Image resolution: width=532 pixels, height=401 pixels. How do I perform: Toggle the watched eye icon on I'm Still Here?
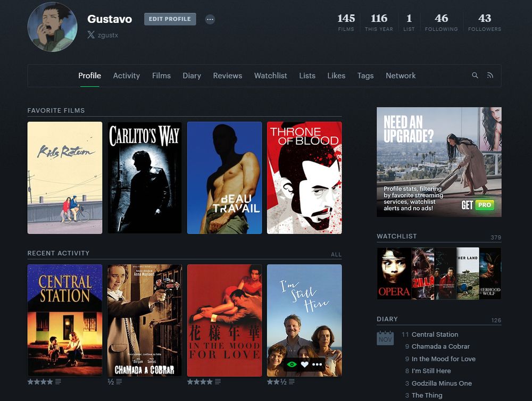pyautogui.click(x=292, y=364)
